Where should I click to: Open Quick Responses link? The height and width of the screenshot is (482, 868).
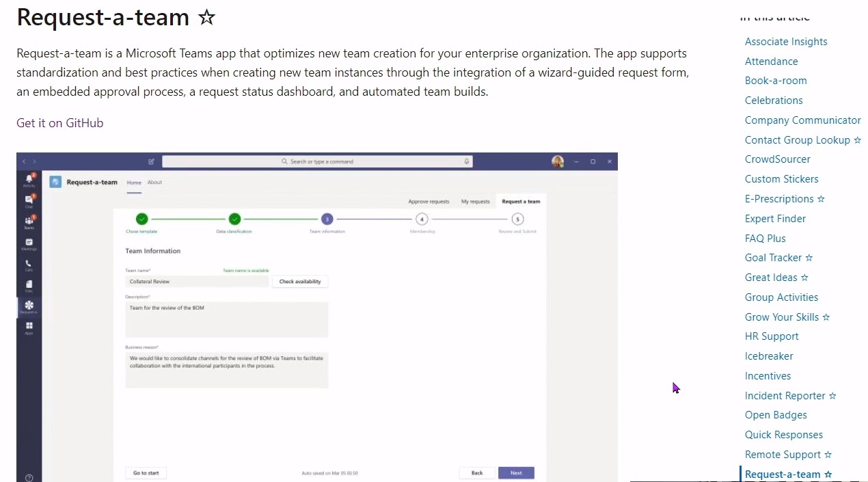point(784,435)
